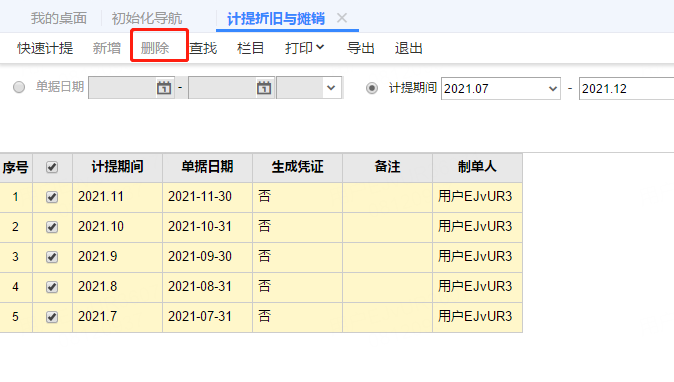Click the 查找 toolbar button

tap(203, 48)
